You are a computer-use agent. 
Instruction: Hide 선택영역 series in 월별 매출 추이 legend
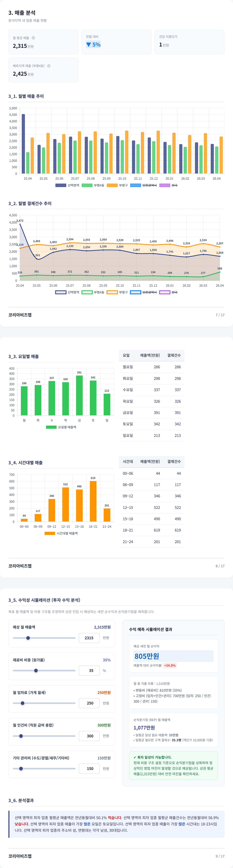67,185
